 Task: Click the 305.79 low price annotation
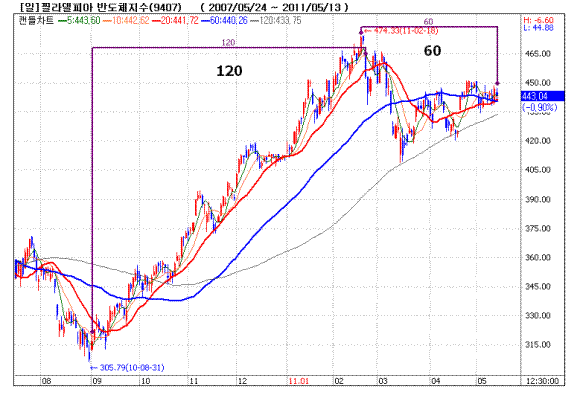127,368
